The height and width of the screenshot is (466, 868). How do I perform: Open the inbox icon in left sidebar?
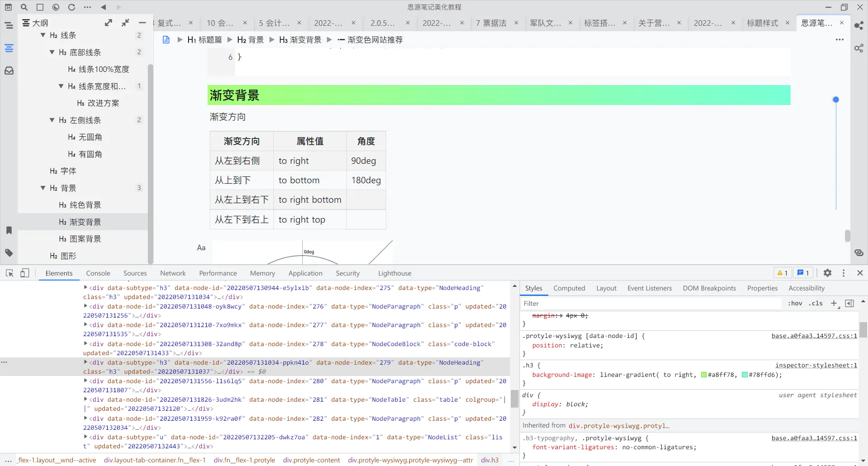pos(9,71)
